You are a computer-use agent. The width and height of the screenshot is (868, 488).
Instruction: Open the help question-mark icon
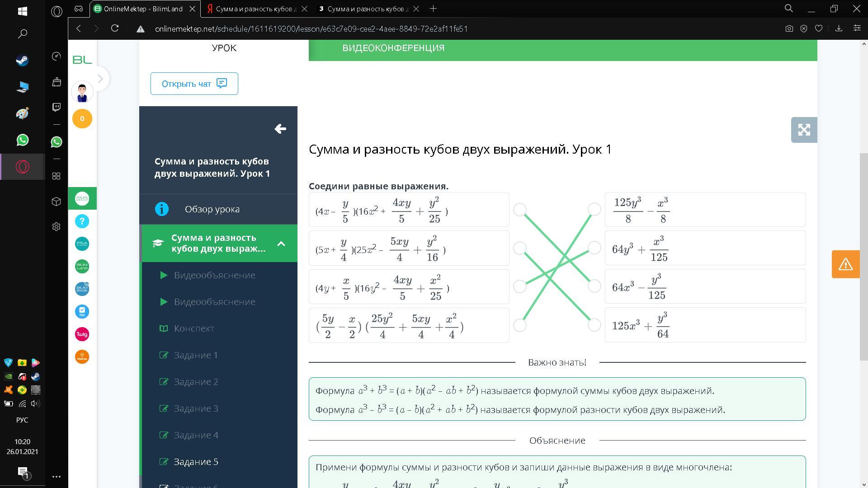[x=82, y=221]
